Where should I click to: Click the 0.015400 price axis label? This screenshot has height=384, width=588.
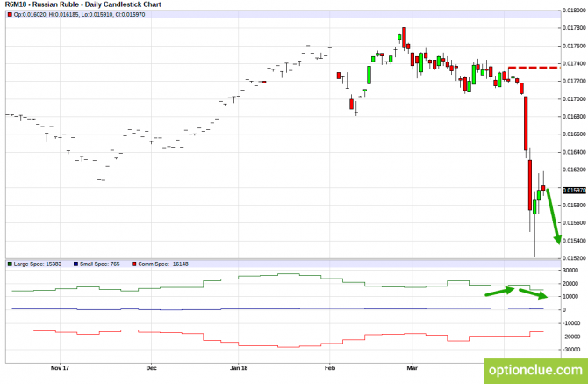574,241
